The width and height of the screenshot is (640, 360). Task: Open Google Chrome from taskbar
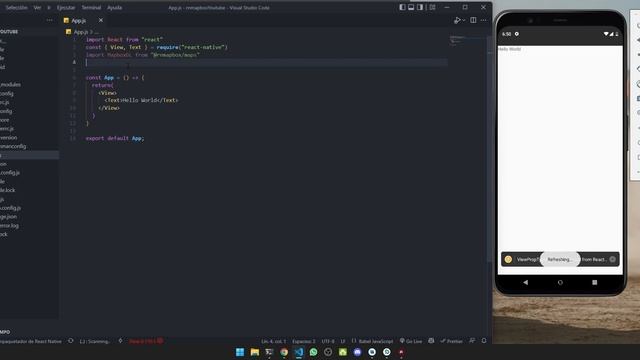[x=284, y=352]
